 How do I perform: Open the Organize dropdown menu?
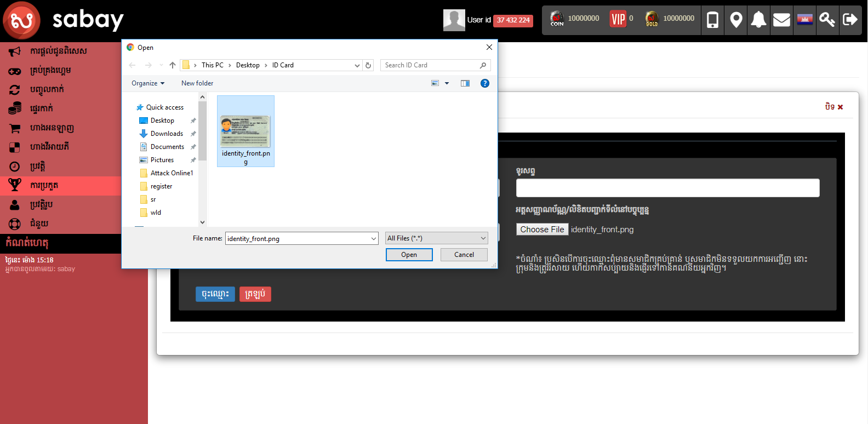click(148, 83)
